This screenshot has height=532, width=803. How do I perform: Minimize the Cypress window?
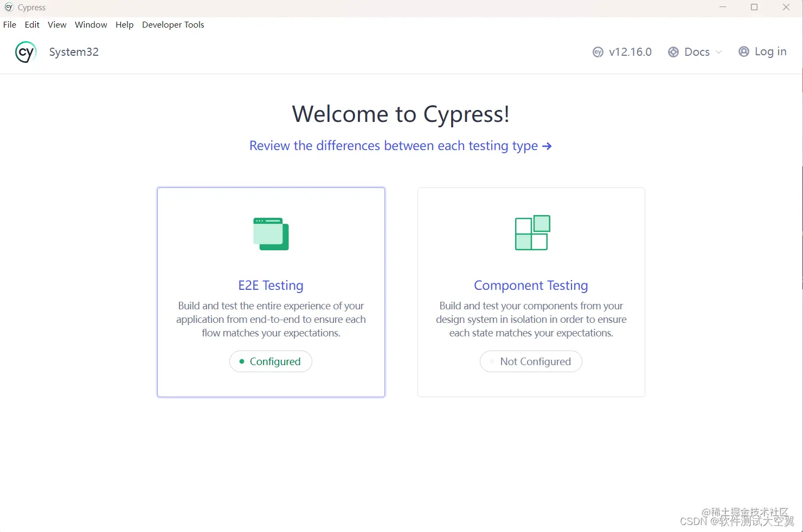pyautogui.click(x=723, y=7)
